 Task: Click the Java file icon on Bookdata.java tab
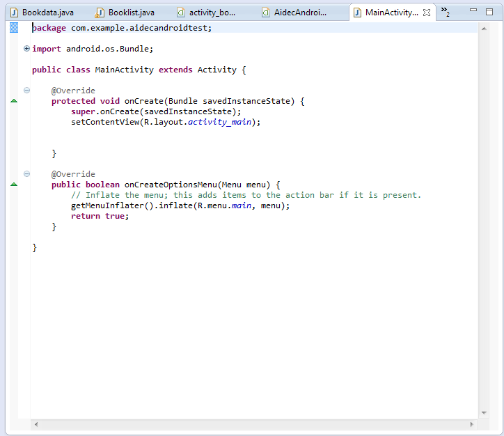click(14, 13)
